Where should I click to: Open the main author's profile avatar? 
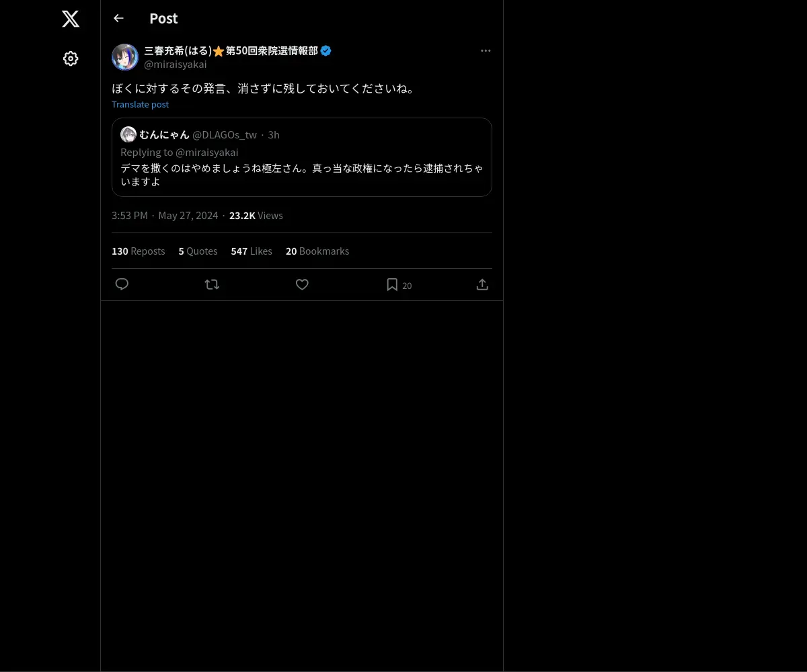tap(125, 57)
